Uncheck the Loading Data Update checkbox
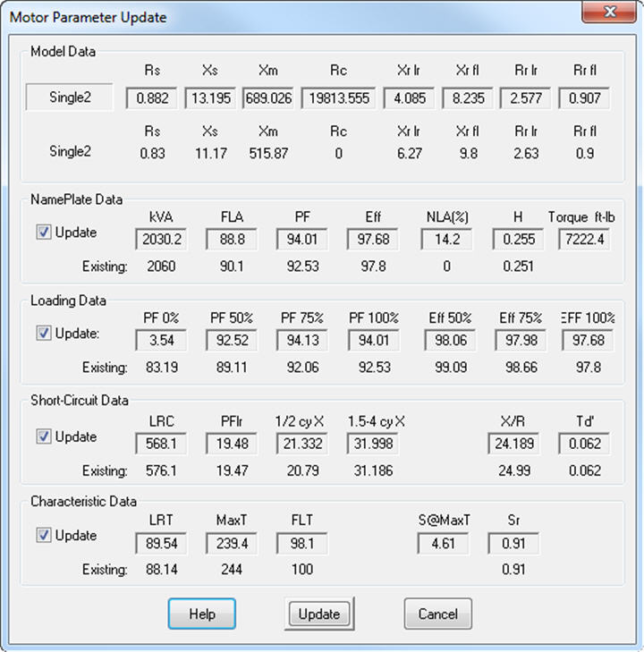Viewport: 644px width, 652px height. tap(44, 333)
